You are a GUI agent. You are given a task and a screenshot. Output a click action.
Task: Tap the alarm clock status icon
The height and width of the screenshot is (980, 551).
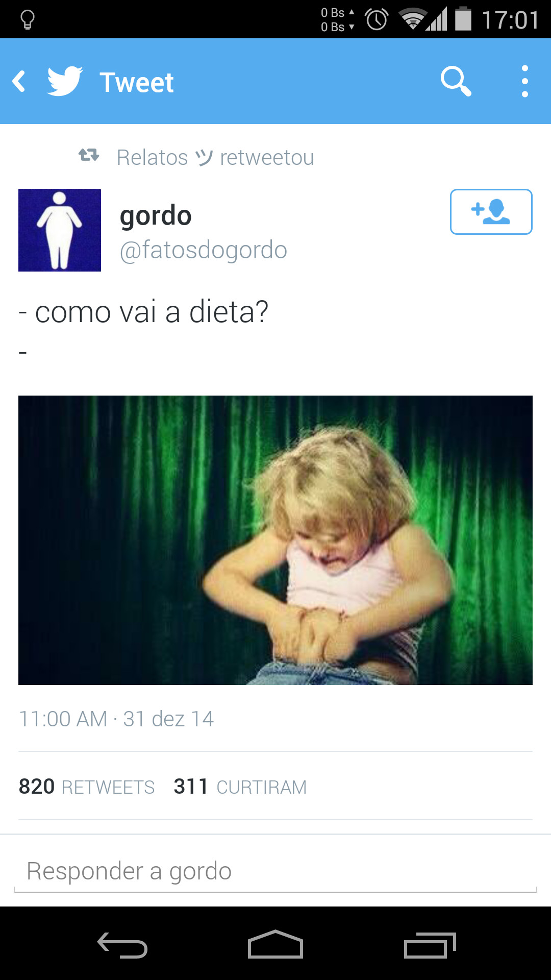coord(377,19)
